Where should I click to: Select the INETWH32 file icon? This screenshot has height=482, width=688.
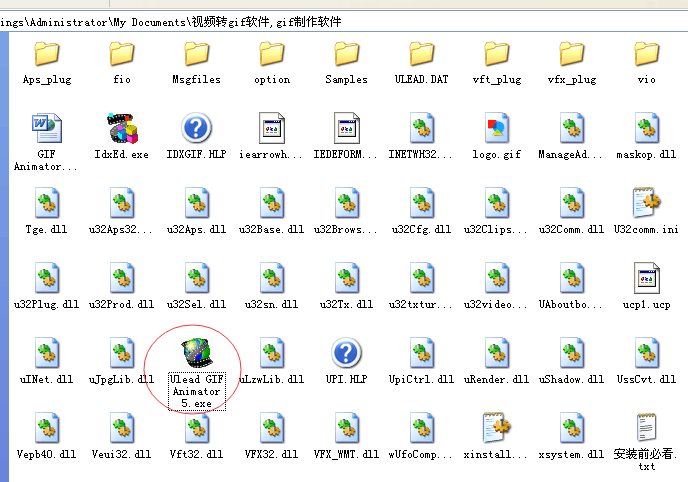click(x=422, y=128)
